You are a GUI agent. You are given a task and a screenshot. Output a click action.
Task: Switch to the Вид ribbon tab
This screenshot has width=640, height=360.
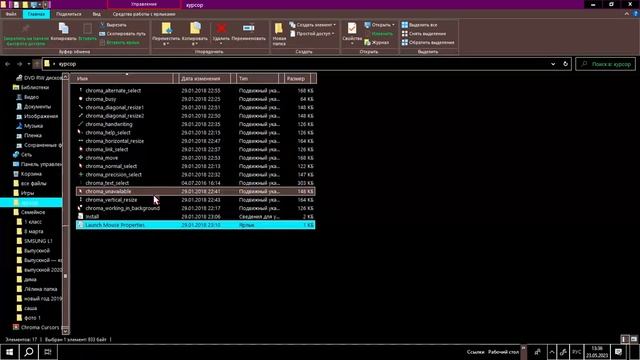click(x=96, y=14)
